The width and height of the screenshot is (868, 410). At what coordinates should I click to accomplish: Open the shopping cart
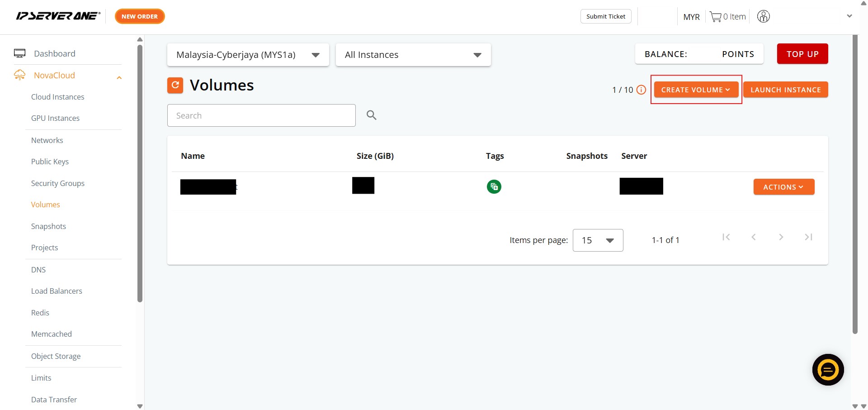[727, 17]
